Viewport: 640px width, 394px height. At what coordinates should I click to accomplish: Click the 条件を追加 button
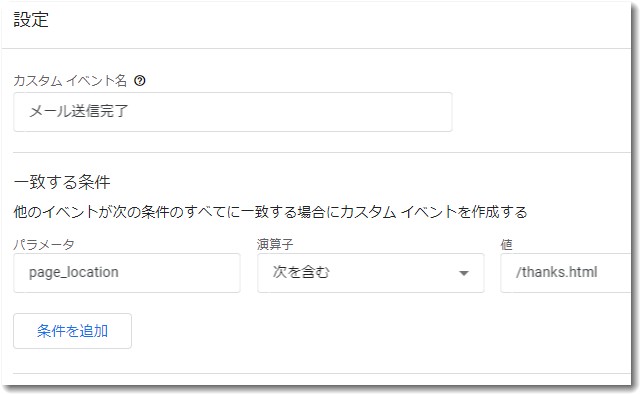click(x=72, y=331)
